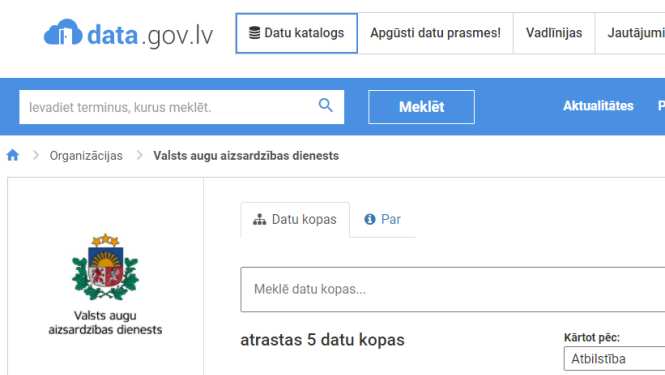Click the Meklēt search button
The height and width of the screenshot is (375, 665).
click(421, 107)
